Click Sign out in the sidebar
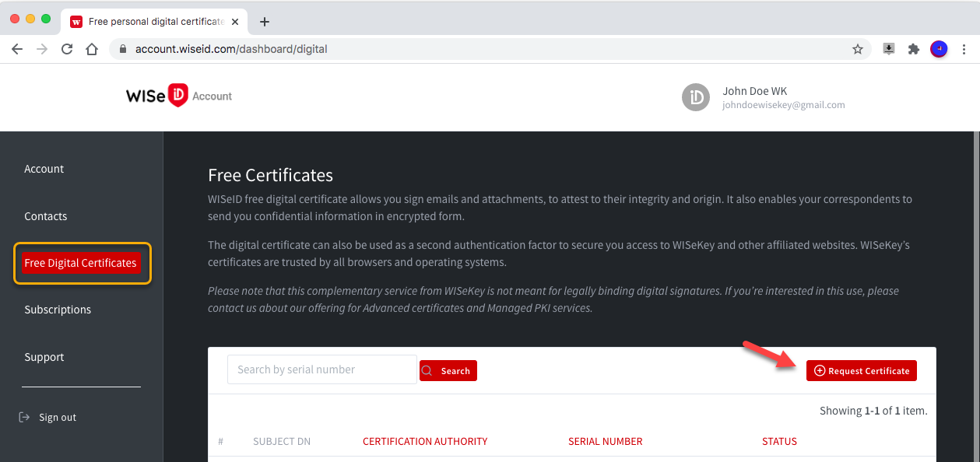This screenshot has width=980, height=462. [47, 418]
